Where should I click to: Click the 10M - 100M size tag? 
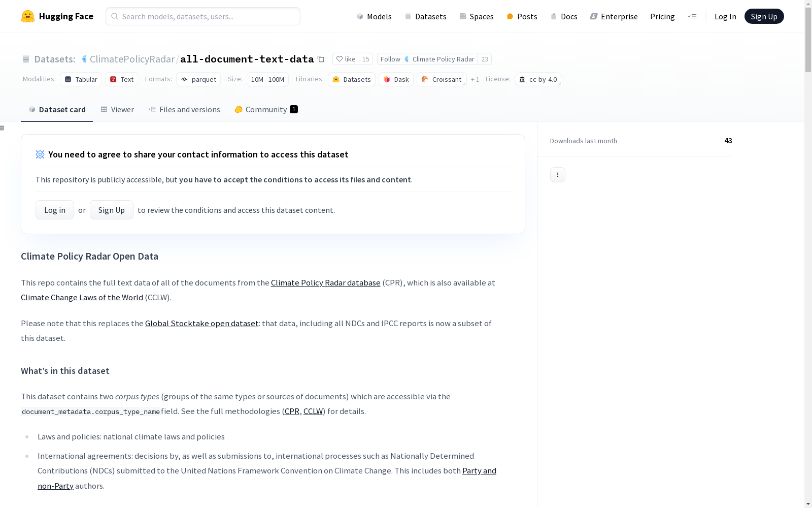click(x=267, y=79)
